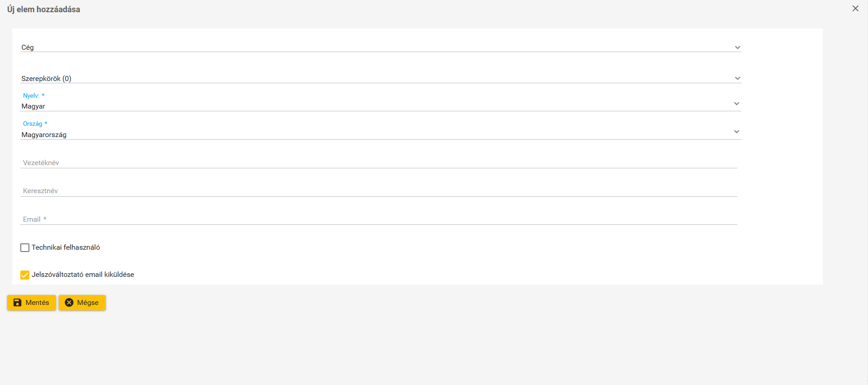Select the Magyar language value
The height and width of the screenshot is (385, 868).
tap(33, 106)
